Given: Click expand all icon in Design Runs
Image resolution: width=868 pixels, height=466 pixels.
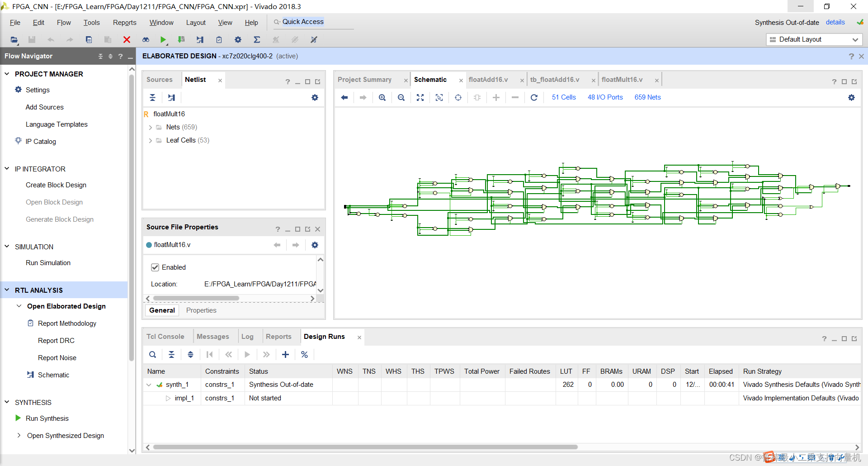Looking at the screenshot, I should tap(190, 354).
